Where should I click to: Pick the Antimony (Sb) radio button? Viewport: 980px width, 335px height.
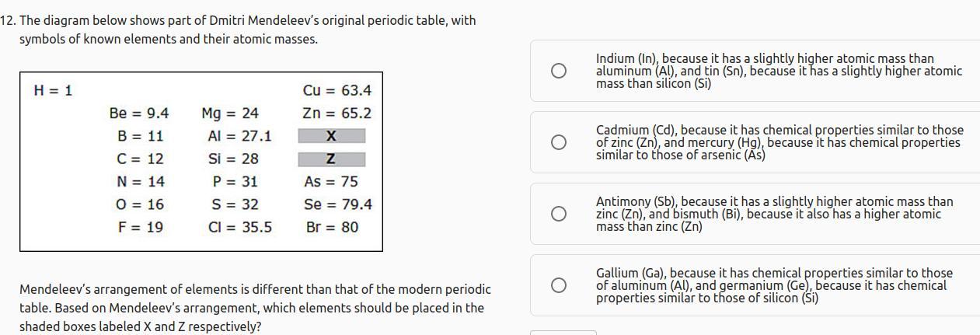point(558,214)
